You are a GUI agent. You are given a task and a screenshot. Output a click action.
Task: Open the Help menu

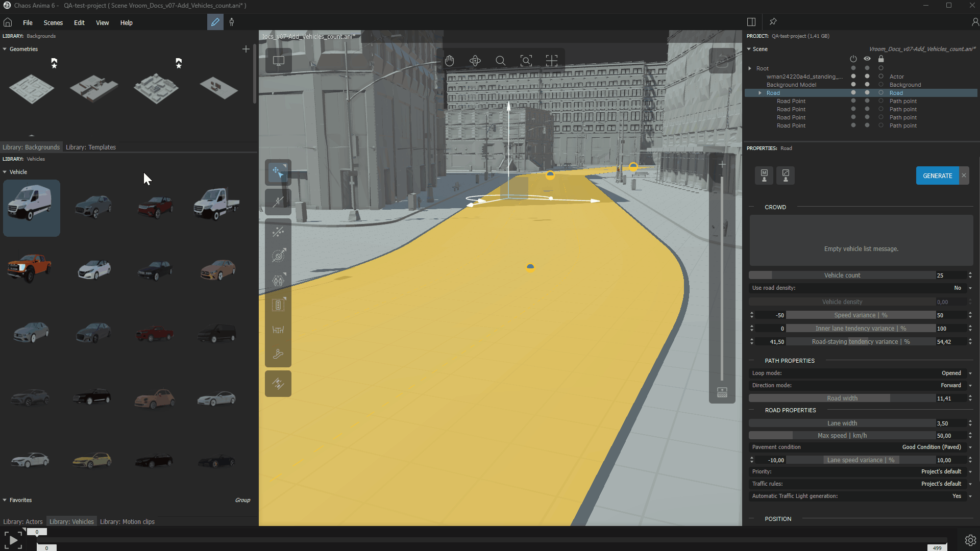tap(126, 22)
